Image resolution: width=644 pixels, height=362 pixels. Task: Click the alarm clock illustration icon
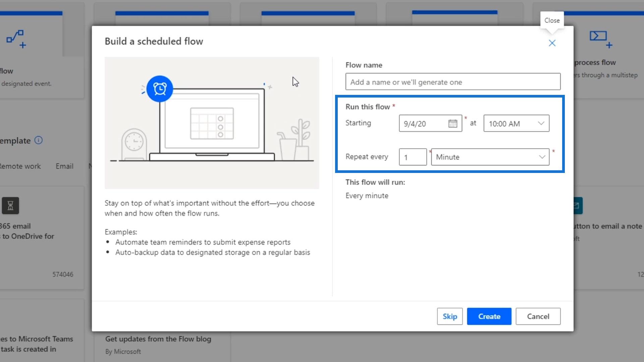pos(160,89)
